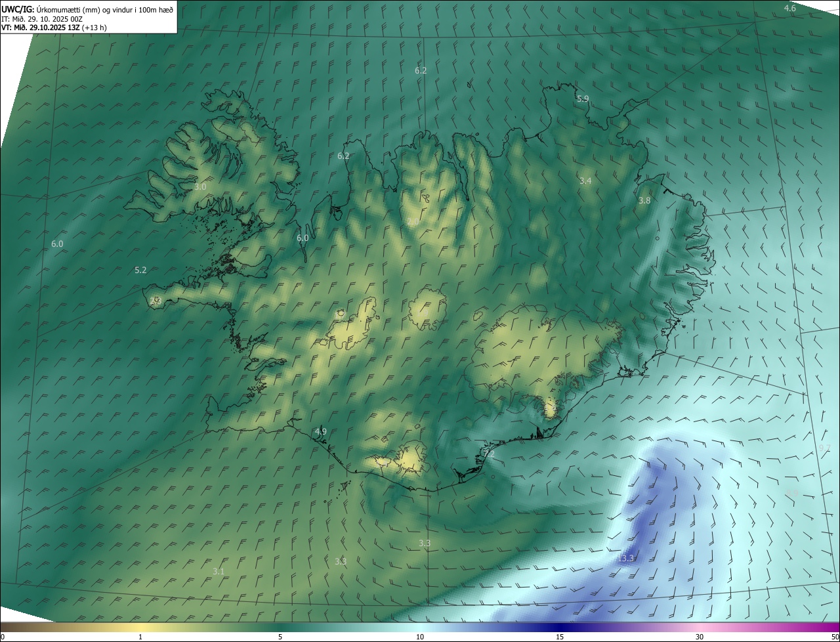Viewport: 840px width, 642px height.
Task: Click the 5.2 value label
Action: tap(140, 270)
